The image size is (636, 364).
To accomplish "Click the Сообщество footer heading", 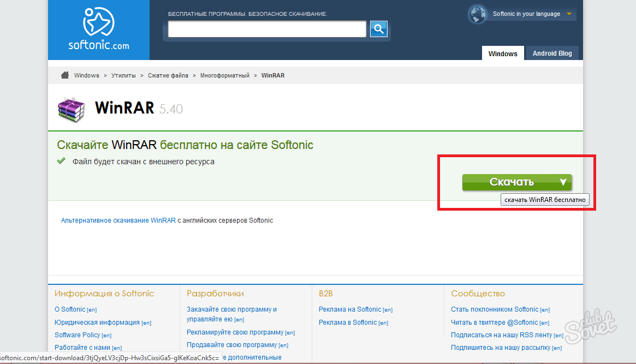I will [x=478, y=294].
